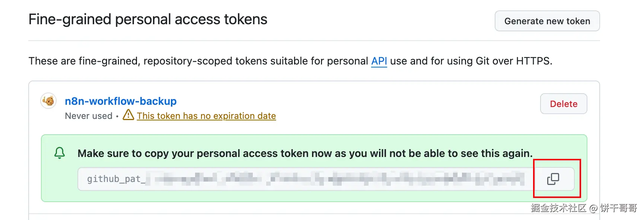644x220 pixels.
Task: Open the API documentation link
Action: pos(379,61)
